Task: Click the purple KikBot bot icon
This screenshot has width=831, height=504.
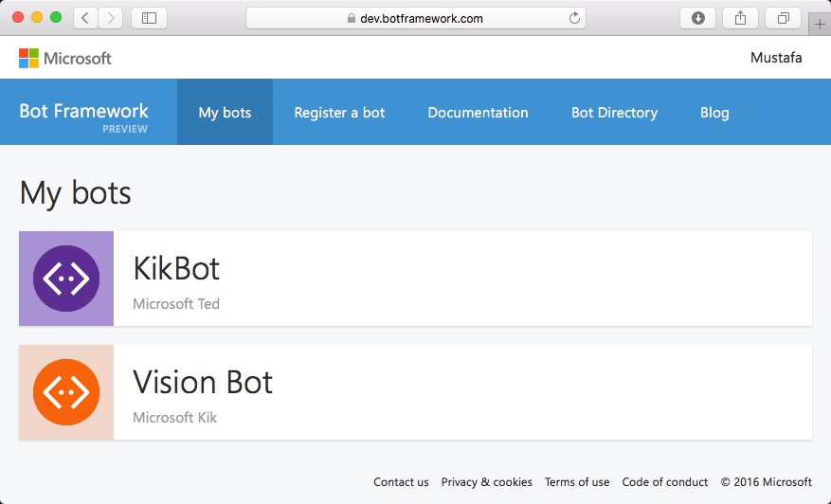Action: pos(66,279)
